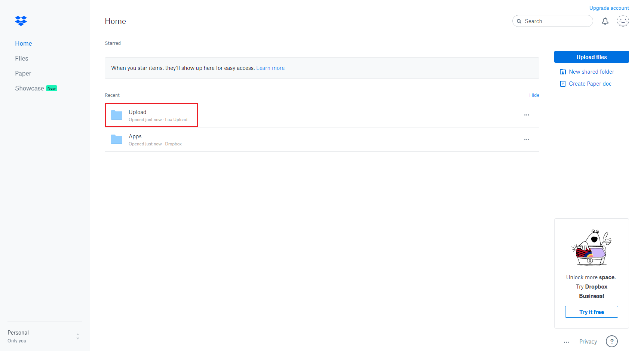Click inside the Search field
Image resolution: width=644 pixels, height=351 pixels.
pos(550,21)
